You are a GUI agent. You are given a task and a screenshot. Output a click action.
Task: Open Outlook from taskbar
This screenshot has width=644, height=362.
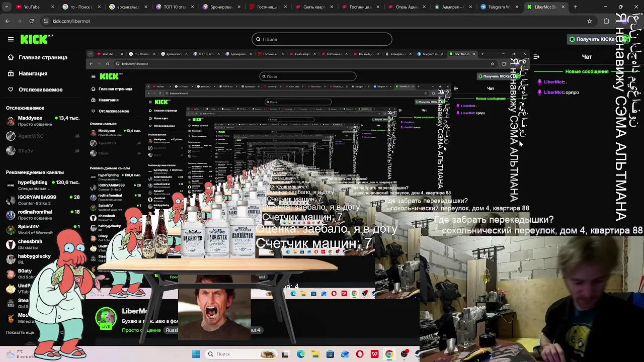click(345, 354)
